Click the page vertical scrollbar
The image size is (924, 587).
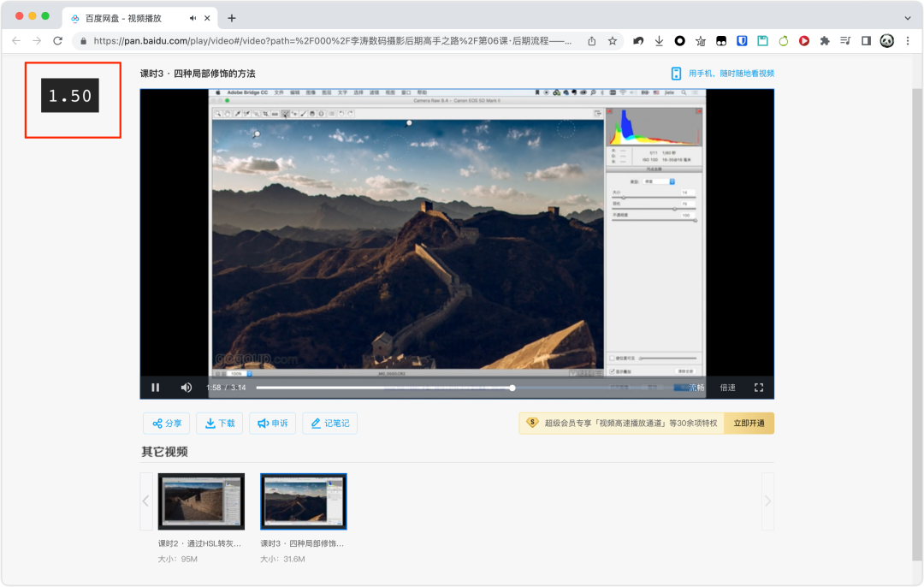click(917, 324)
